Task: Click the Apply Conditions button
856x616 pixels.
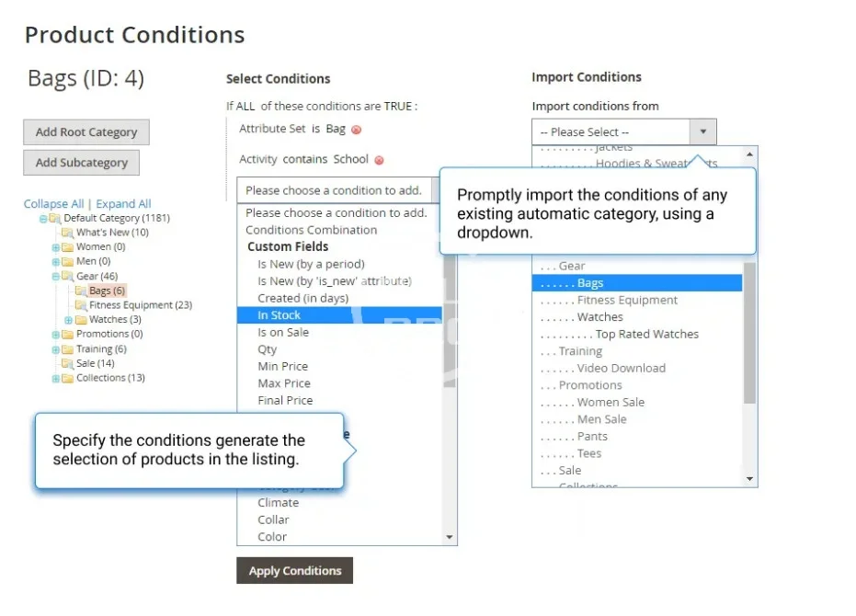Action: (x=294, y=571)
